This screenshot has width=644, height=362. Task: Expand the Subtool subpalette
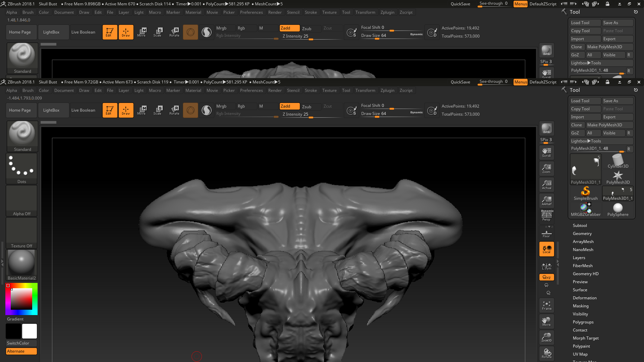580,226
